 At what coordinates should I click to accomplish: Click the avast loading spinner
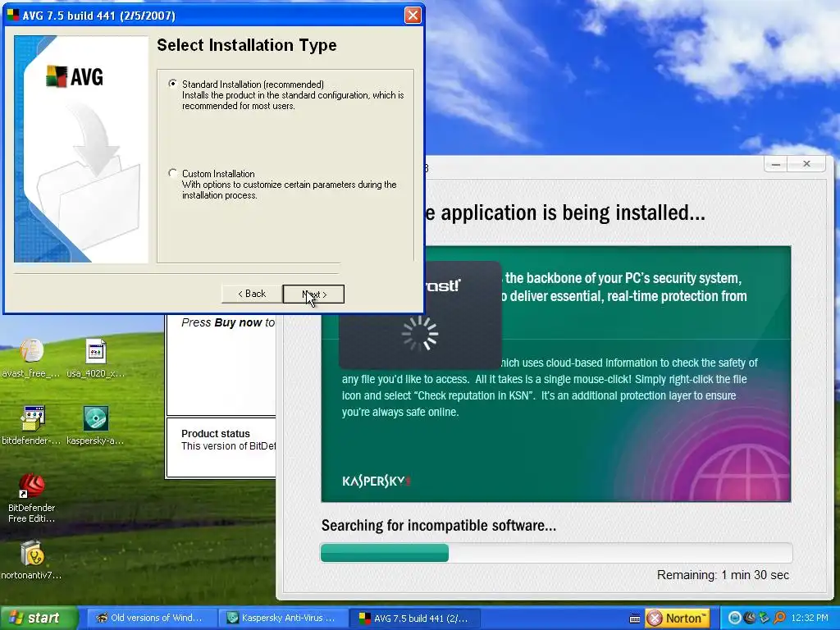pyautogui.click(x=420, y=333)
